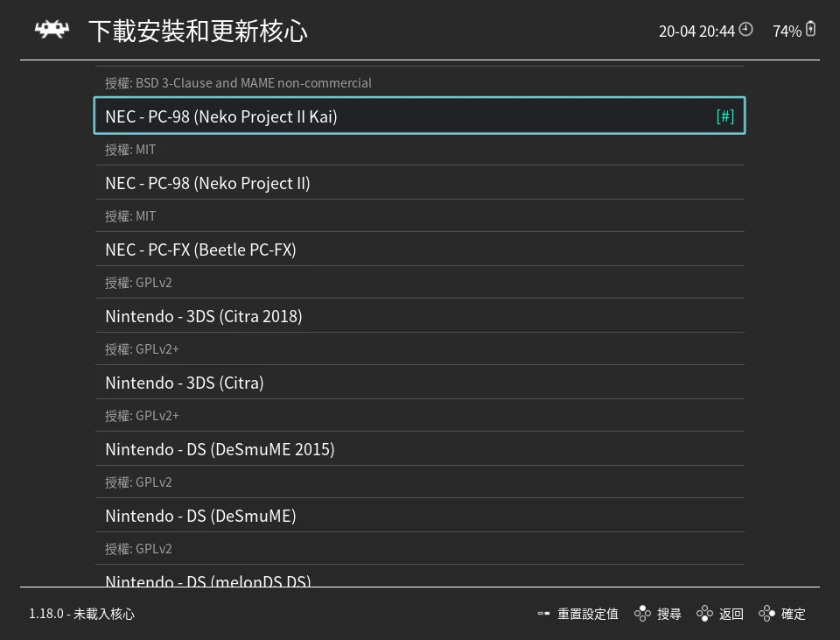
Task: Click the 74% battery percentage text
Action: pos(787,32)
